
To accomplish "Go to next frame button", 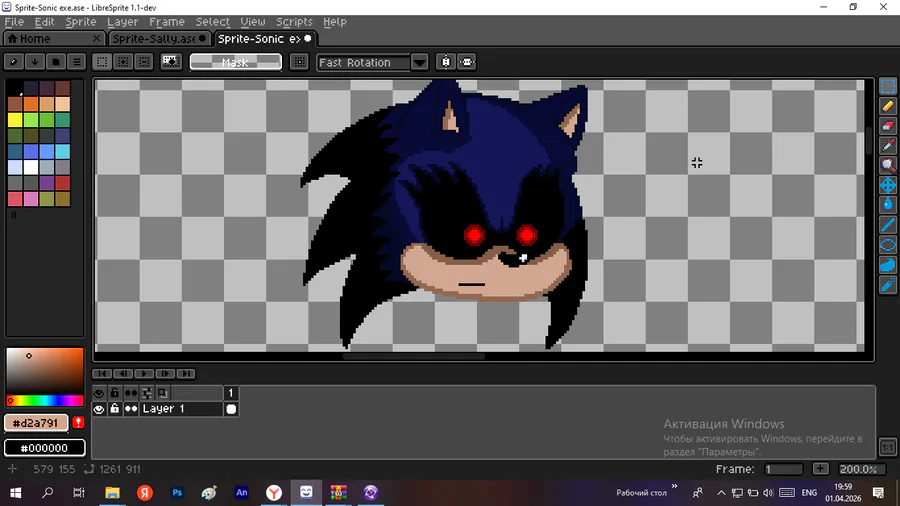I will [x=165, y=373].
